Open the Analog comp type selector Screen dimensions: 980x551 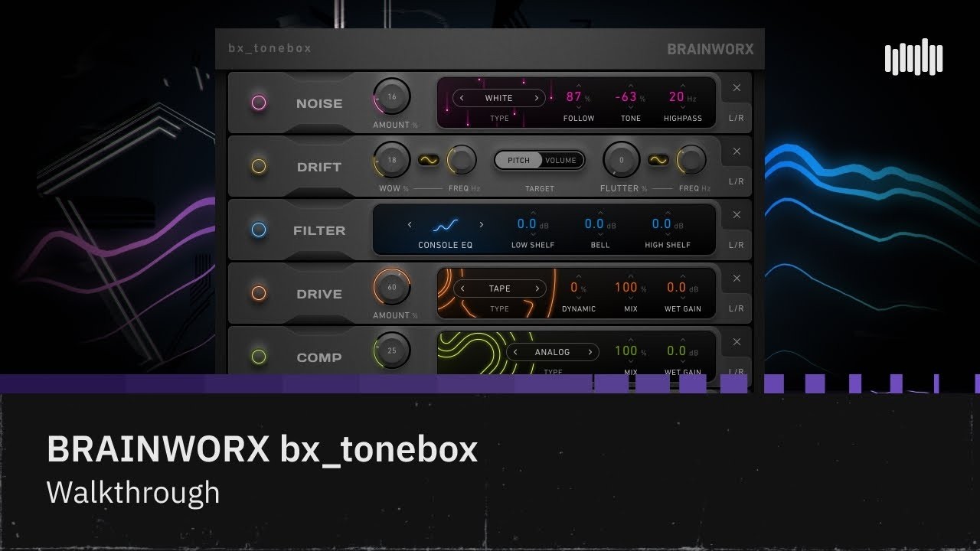tap(553, 352)
